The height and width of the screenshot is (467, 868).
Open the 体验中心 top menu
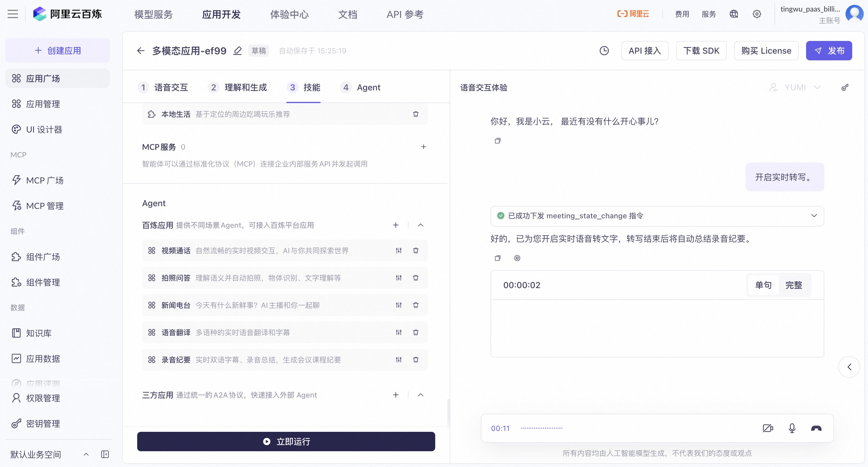click(x=289, y=14)
